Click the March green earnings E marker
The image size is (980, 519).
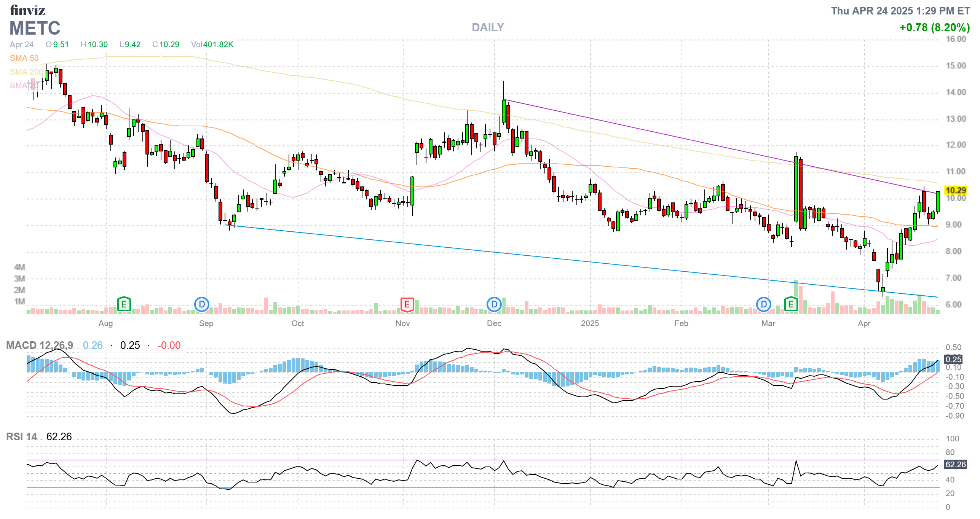point(791,304)
